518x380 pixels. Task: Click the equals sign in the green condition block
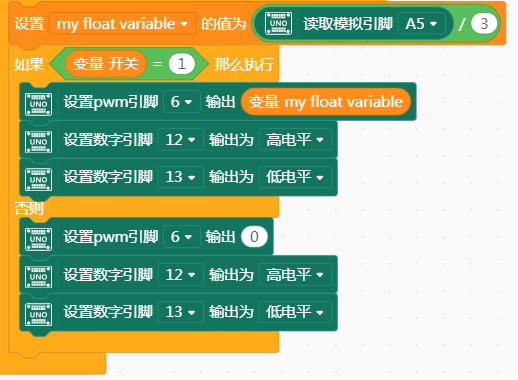click(157, 64)
